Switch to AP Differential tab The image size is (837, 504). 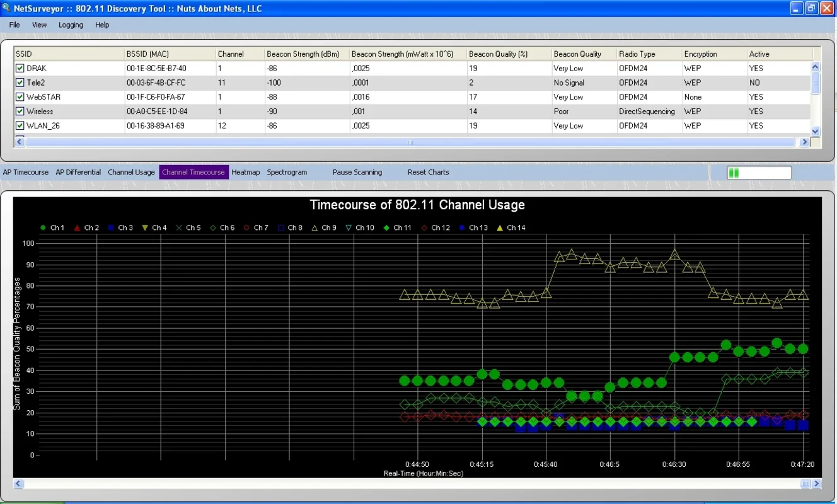tap(78, 172)
